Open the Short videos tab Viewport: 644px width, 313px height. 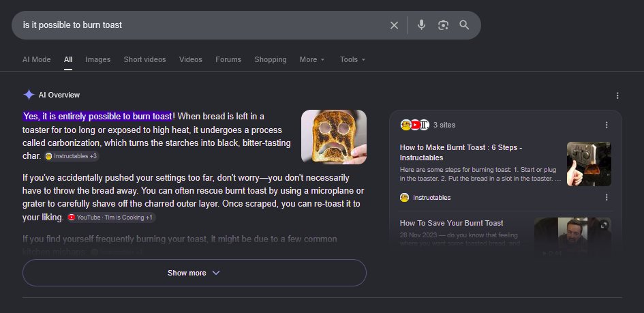(x=144, y=59)
